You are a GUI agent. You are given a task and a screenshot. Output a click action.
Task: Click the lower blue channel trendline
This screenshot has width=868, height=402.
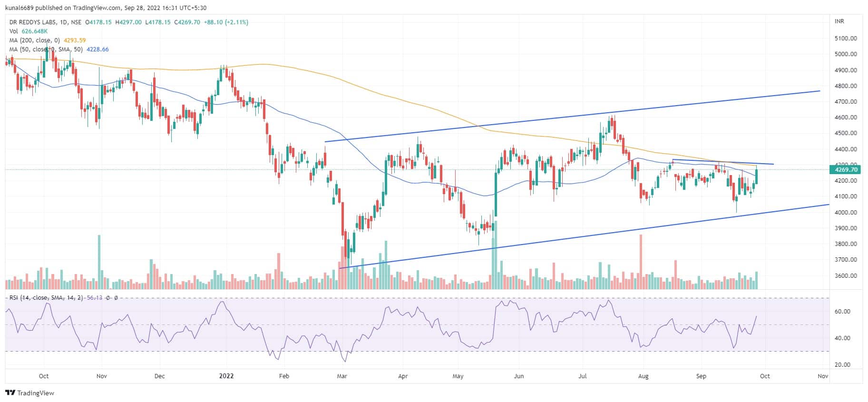584,236
